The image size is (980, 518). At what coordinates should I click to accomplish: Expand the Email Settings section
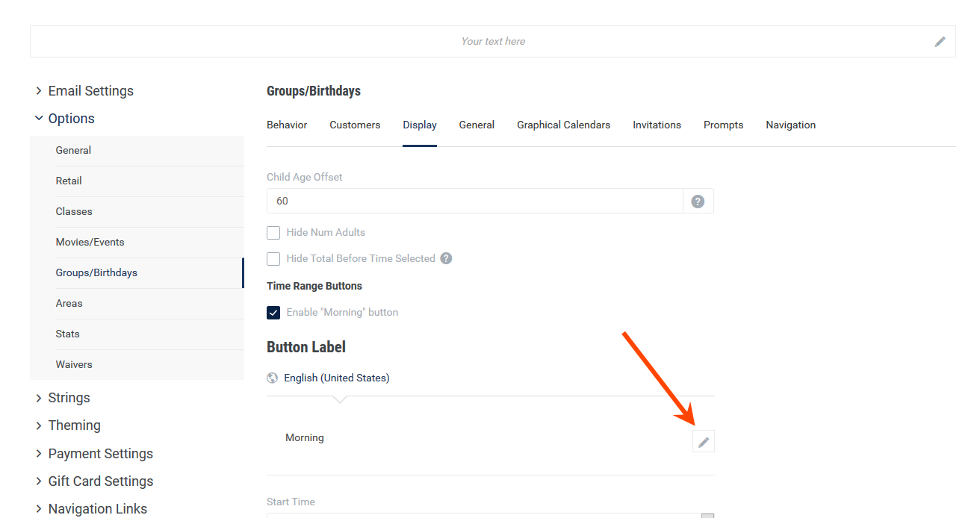coord(84,91)
